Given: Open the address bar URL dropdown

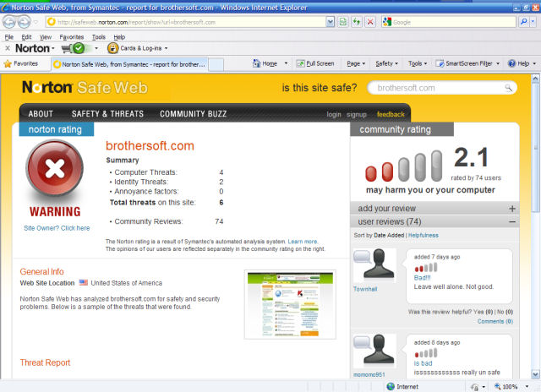Looking at the screenshot, I should (x=330, y=21).
